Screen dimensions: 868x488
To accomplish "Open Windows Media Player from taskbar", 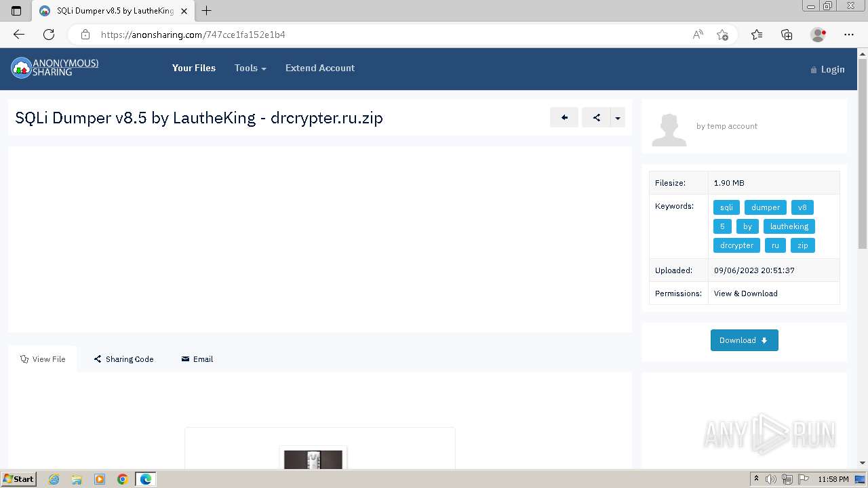I will [x=100, y=479].
